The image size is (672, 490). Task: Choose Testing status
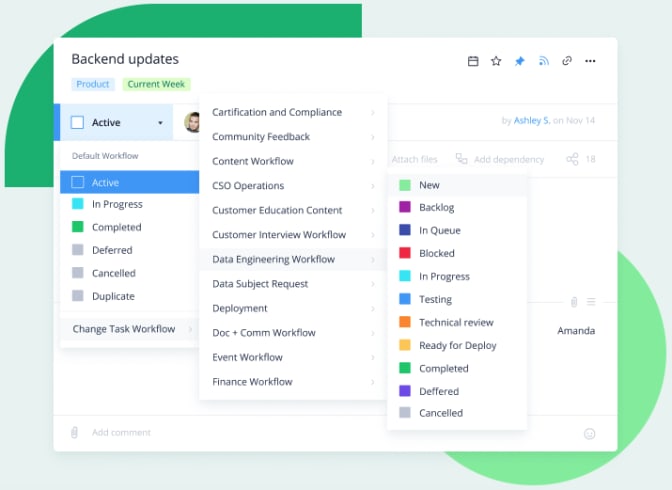pyautogui.click(x=457, y=299)
